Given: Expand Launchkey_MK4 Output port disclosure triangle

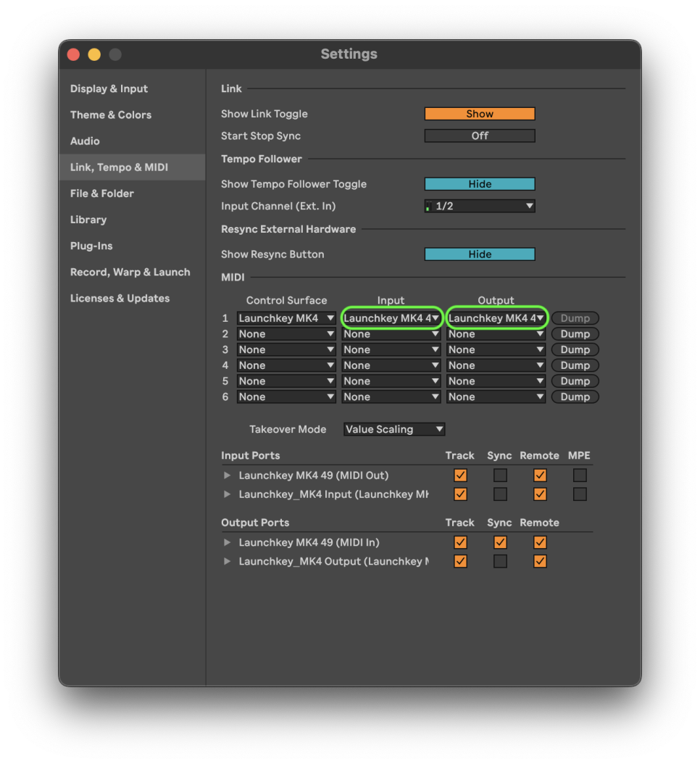Looking at the screenshot, I should (x=227, y=561).
